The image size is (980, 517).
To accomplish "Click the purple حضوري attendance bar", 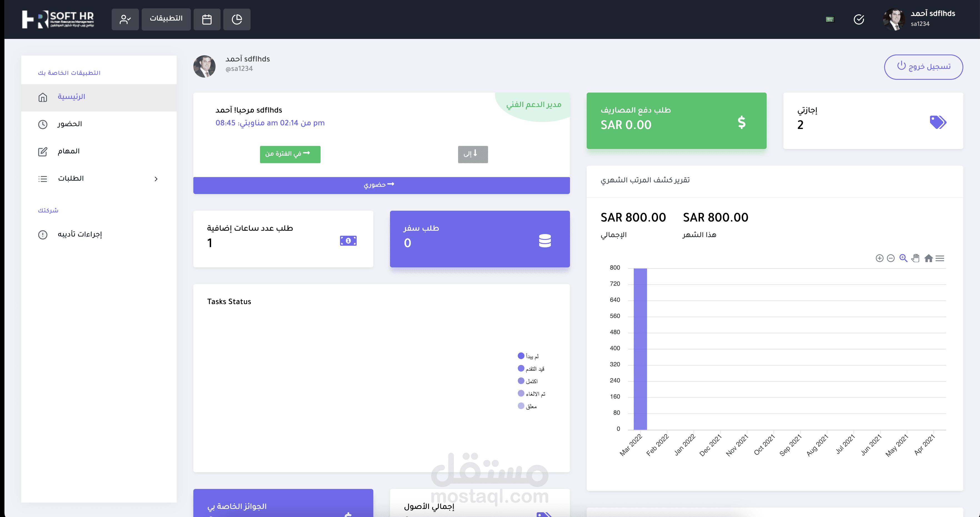I will pyautogui.click(x=381, y=185).
